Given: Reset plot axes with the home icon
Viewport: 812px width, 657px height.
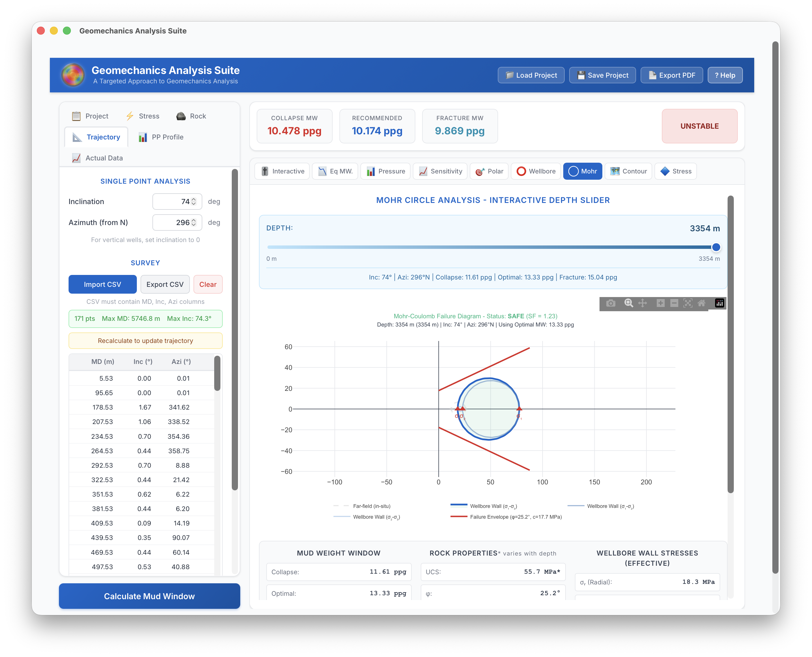Looking at the screenshot, I should coord(702,303).
